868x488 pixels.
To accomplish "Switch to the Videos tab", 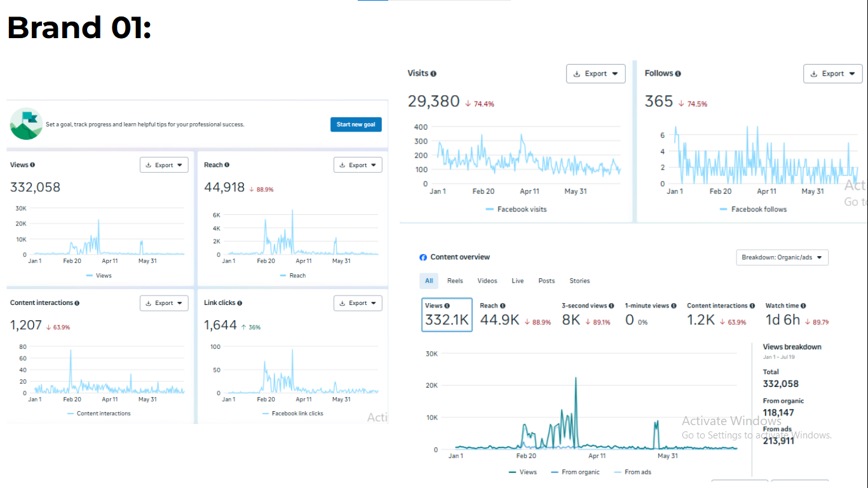I will pos(487,281).
